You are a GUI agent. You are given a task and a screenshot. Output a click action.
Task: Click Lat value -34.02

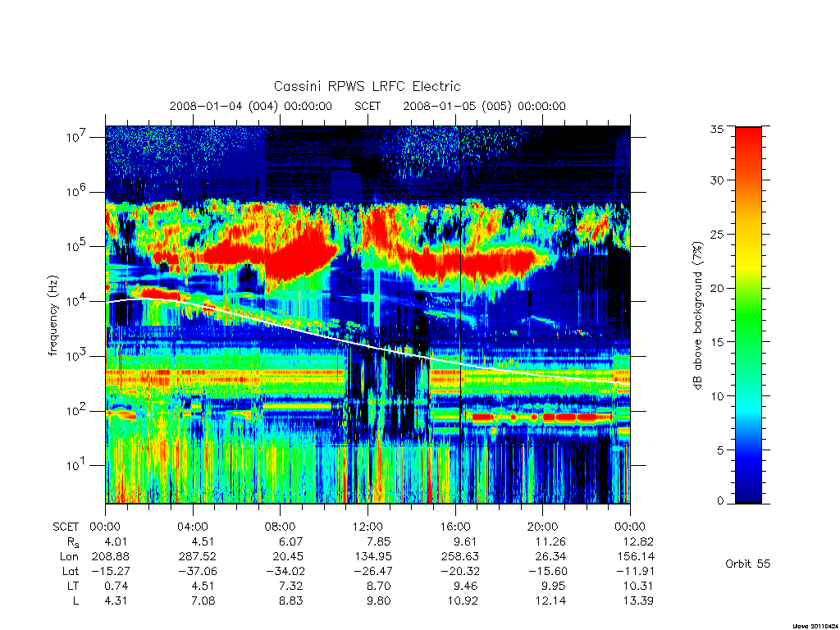[x=285, y=571]
